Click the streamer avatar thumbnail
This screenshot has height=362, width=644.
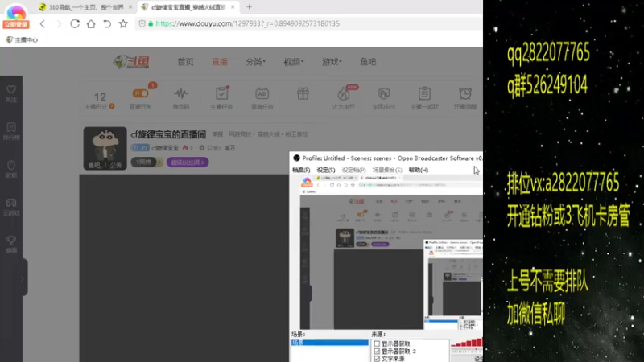105,148
